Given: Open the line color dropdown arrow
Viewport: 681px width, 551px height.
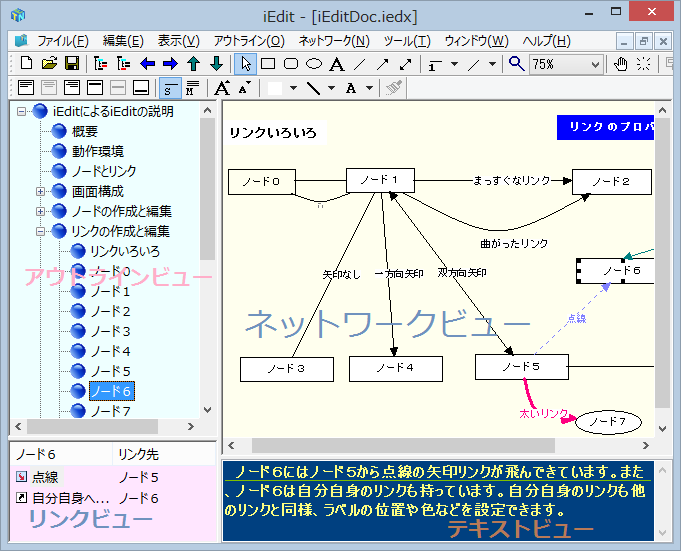Looking at the screenshot, I should (331, 88).
